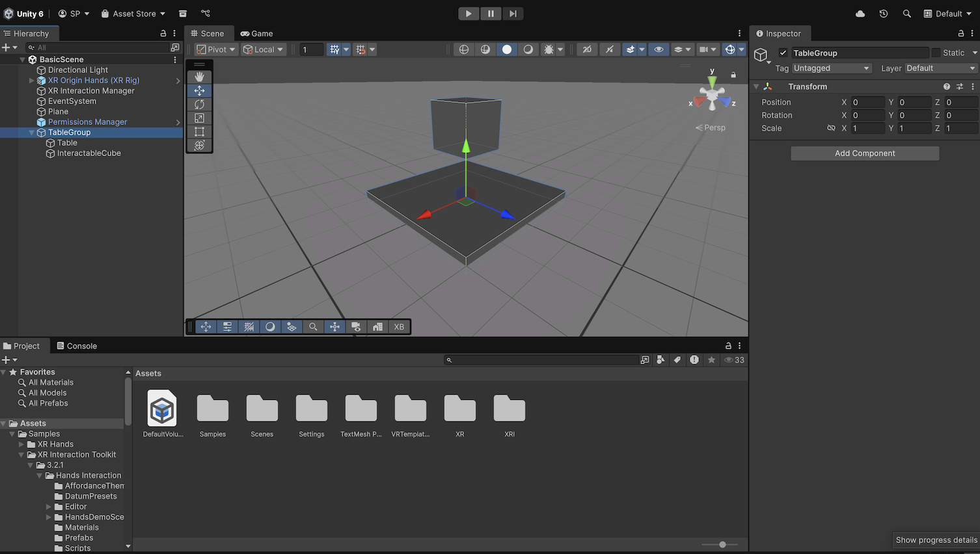Open the Tag dropdown showing Untagged
980x554 pixels.
tap(831, 68)
